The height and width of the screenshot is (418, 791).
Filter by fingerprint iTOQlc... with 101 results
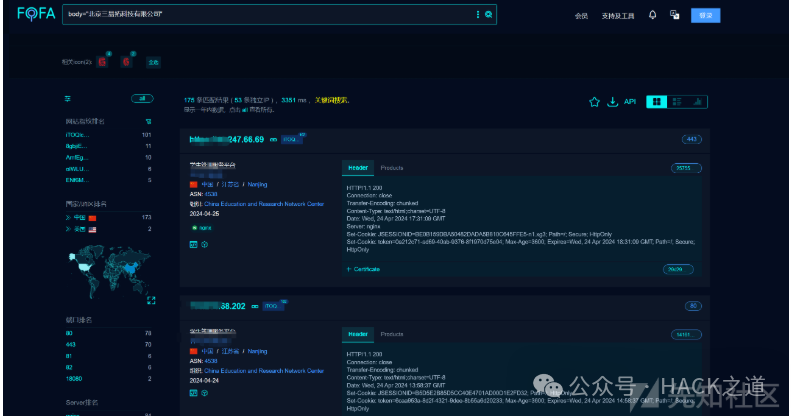(77, 135)
